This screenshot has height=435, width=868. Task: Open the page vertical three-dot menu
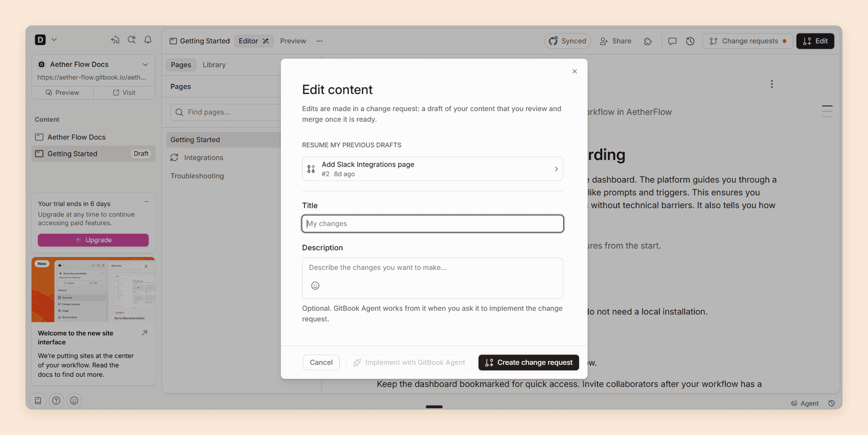coord(772,84)
